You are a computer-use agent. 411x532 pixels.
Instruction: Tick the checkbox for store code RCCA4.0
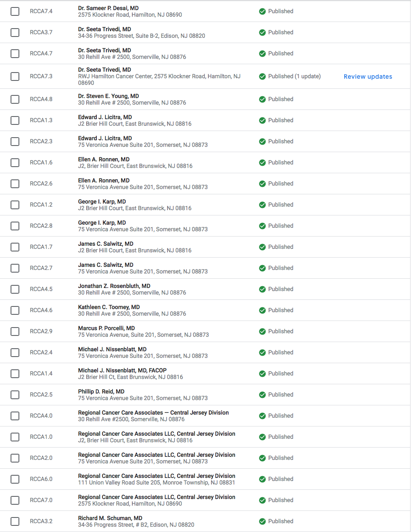coord(15,416)
